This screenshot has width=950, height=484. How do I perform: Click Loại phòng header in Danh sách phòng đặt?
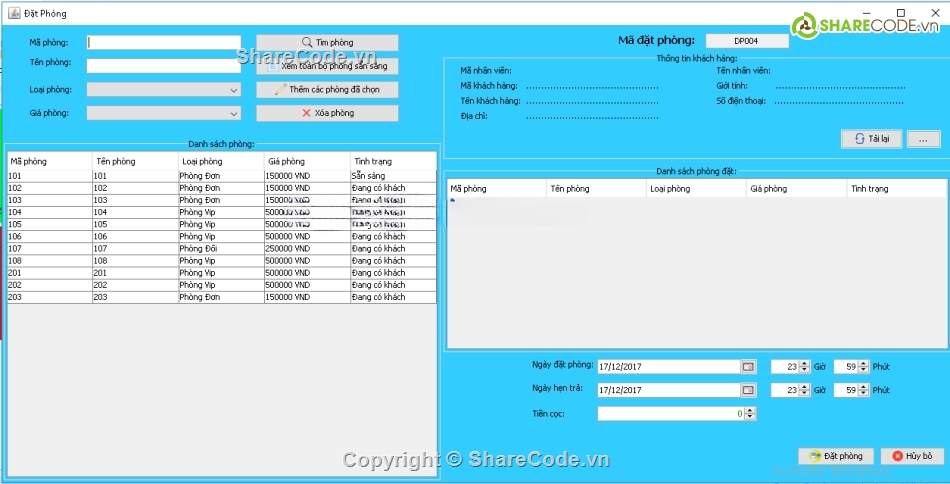tap(696, 188)
